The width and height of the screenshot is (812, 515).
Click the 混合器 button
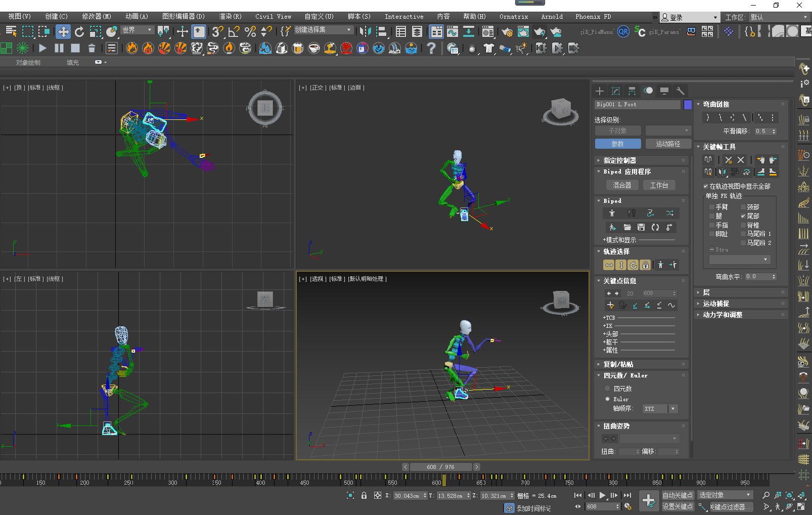pyautogui.click(x=622, y=186)
